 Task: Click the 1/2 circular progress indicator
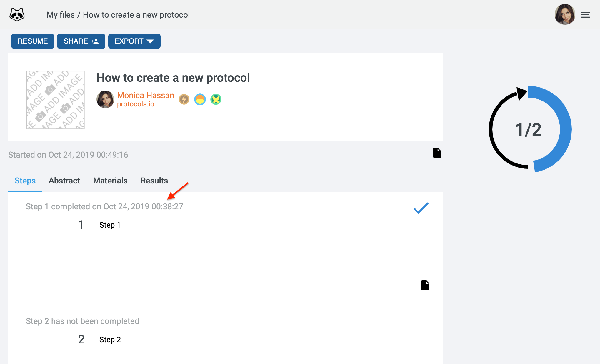528,129
